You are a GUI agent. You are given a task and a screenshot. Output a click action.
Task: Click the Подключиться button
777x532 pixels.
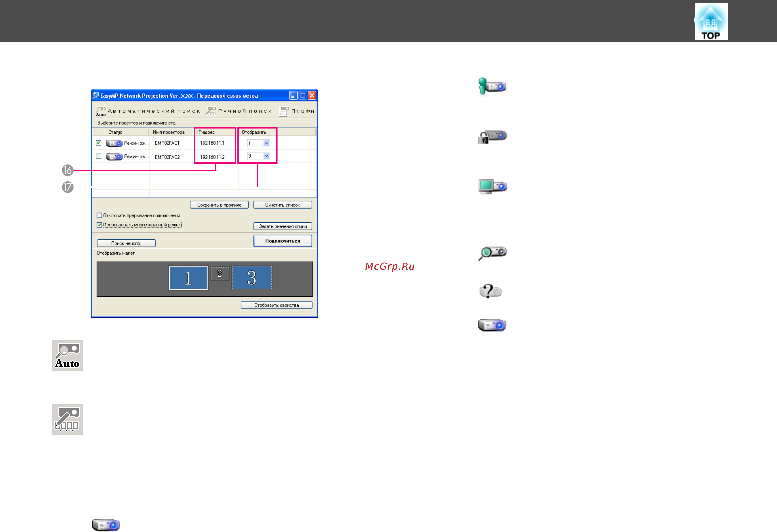pos(283,241)
